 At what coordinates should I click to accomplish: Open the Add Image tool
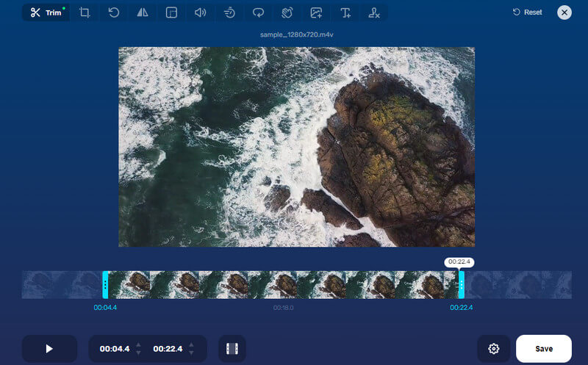click(316, 12)
